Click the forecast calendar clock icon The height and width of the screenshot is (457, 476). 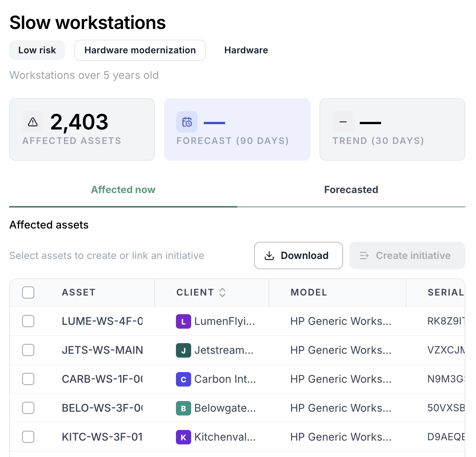pyautogui.click(x=187, y=122)
